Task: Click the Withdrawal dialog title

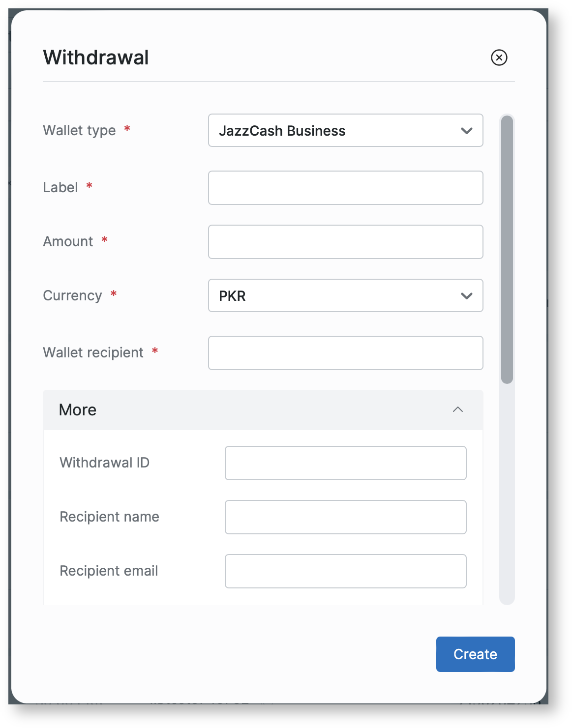Action: [x=96, y=58]
